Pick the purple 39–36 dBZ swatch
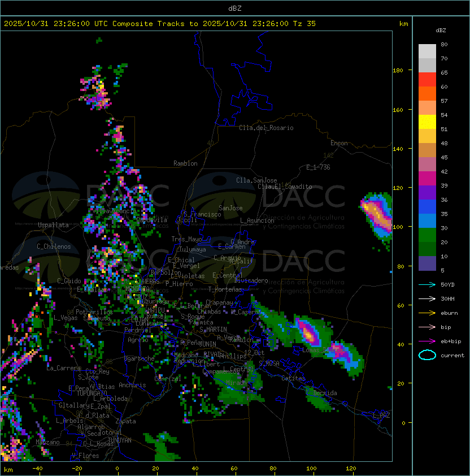Screen dimensions: 470x476 coord(427,192)
